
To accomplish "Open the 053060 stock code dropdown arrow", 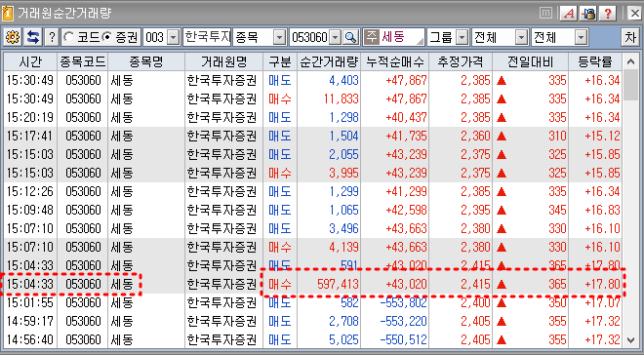I will click(x=336, y=38).
